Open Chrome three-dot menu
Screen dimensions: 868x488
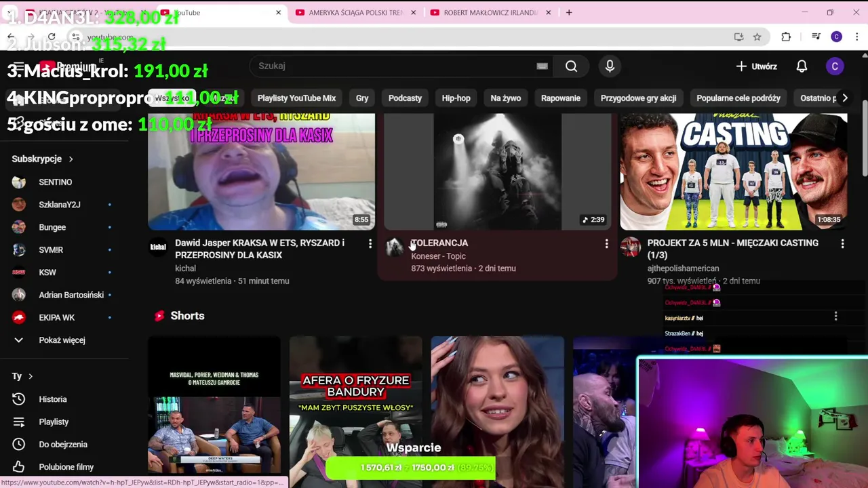856,37
